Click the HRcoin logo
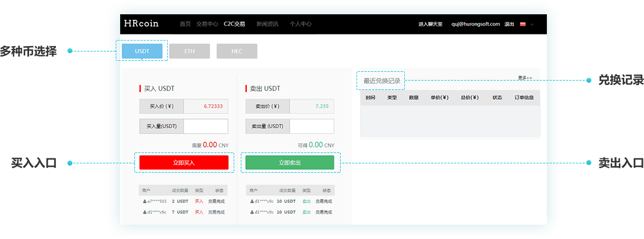The height and width of the screenshot is (239, 644). (x=141, y=24)
